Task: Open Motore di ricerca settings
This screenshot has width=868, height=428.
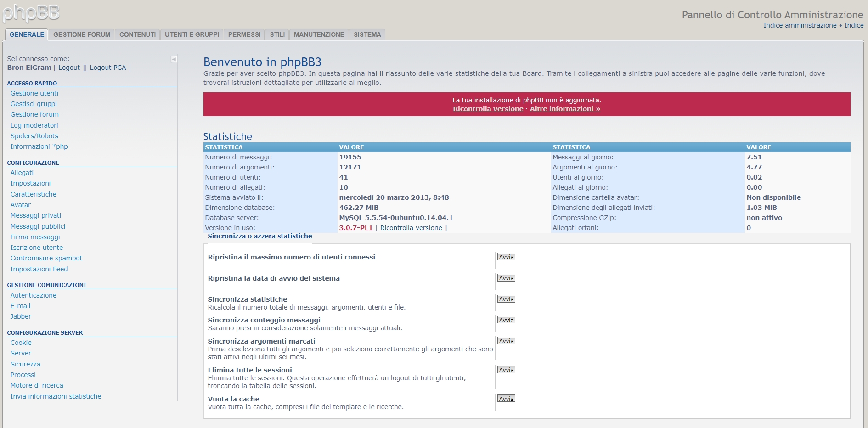Action: click(x=37, y=385)
